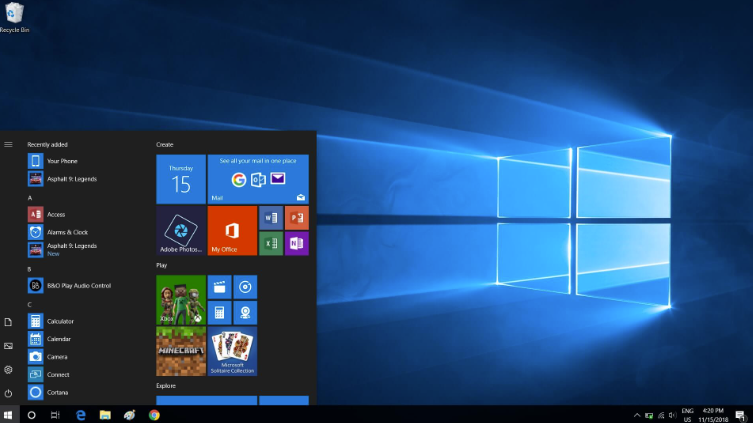Open the Movies & TV tile

click(219, 287)
